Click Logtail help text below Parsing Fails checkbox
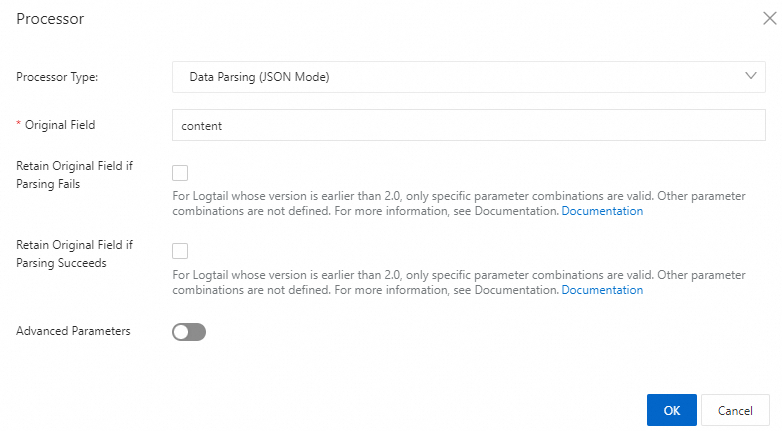 (459, 204)
